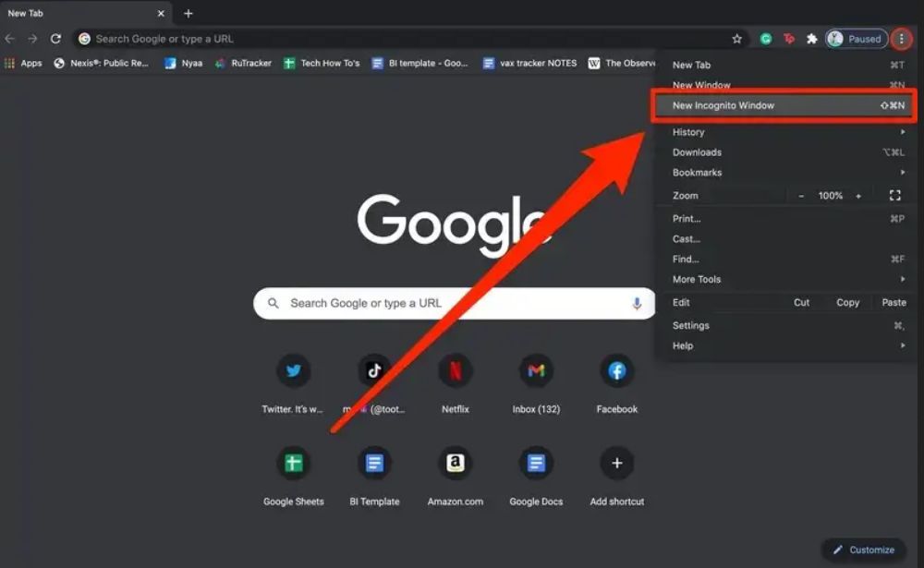
Task: Open the Nexis Public Re... bookmark
Action: tap(101, 63)
